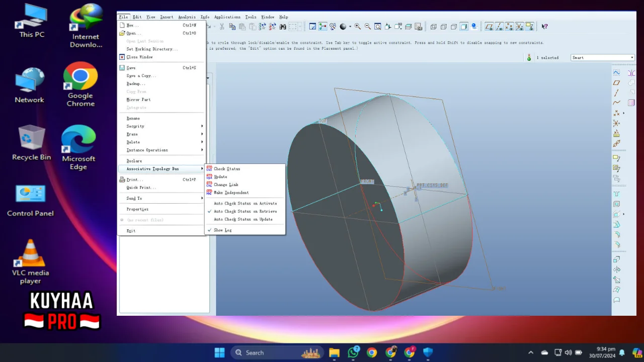Select No Hidden display style icon
This screenshot has height=362, width=644.
(454, 26)
